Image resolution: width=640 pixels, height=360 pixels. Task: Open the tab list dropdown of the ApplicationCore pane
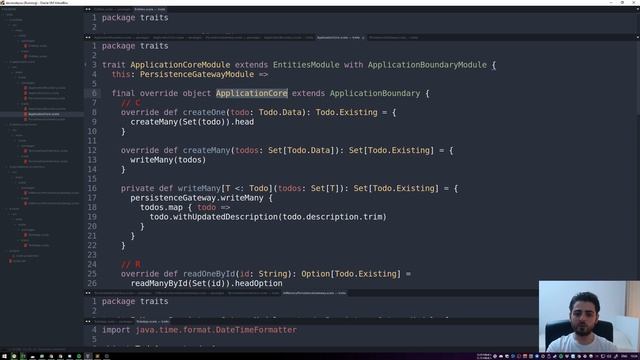click(x=637, y=38)
